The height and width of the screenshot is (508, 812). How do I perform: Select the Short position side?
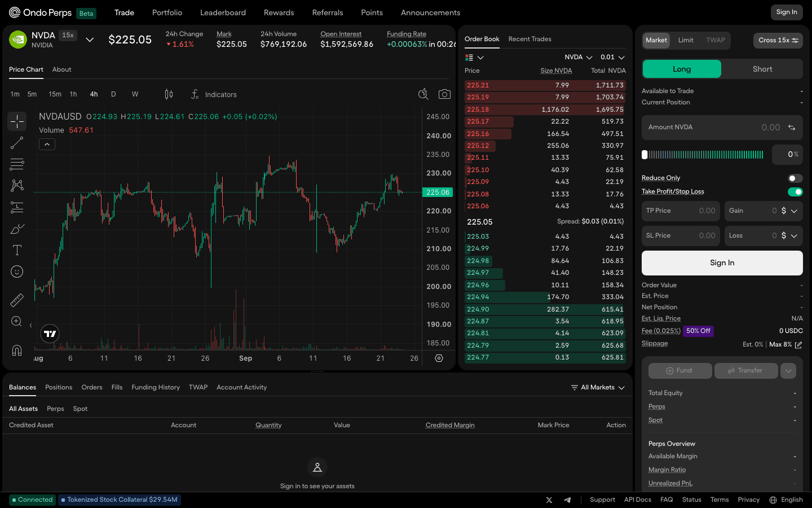tap(762, 69)
